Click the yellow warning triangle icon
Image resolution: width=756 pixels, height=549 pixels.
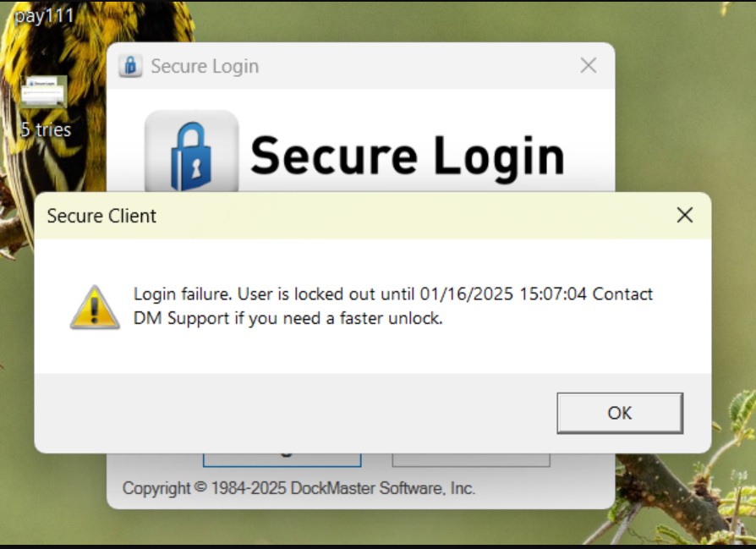(95, 307)
